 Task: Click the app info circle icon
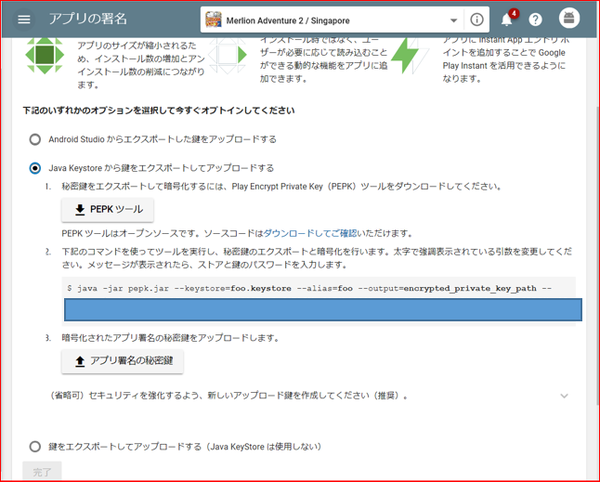(x=476, y=20)
